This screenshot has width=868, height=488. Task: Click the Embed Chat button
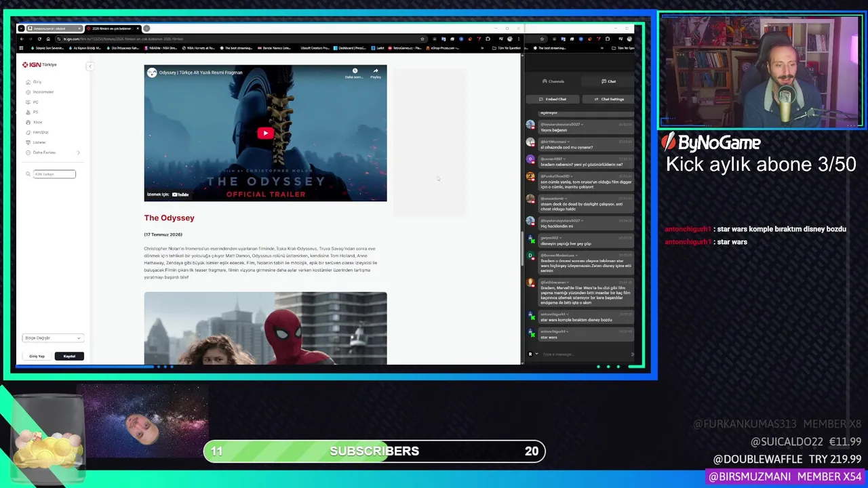tap(552, 99)
